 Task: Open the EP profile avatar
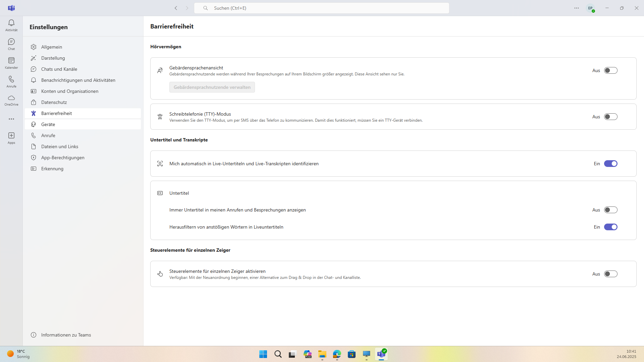click(x=590, y=8)
